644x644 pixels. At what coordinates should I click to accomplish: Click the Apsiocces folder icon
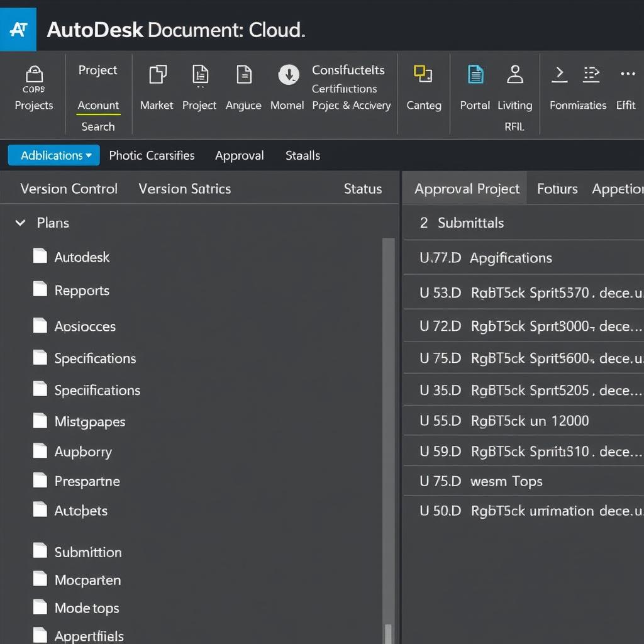coord(40,325)
